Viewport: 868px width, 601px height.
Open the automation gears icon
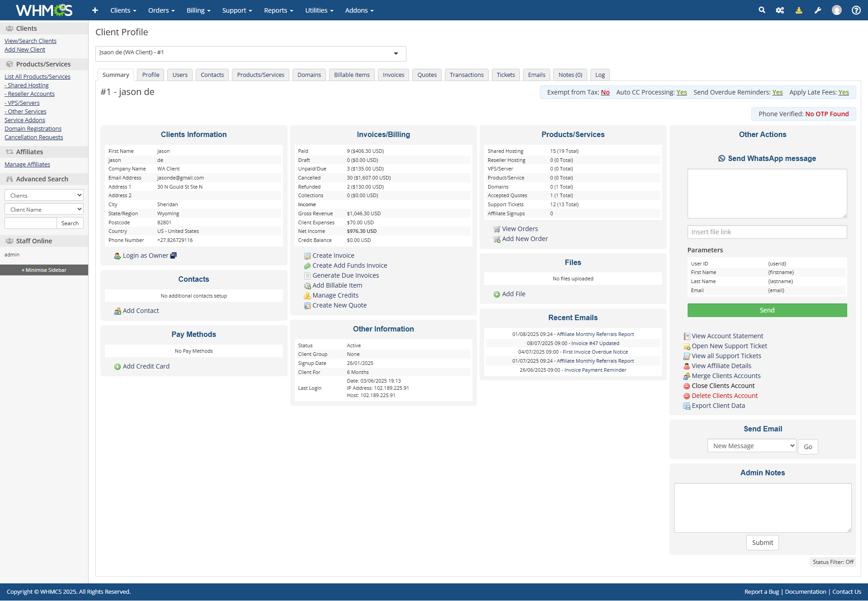tap(780, 10)
